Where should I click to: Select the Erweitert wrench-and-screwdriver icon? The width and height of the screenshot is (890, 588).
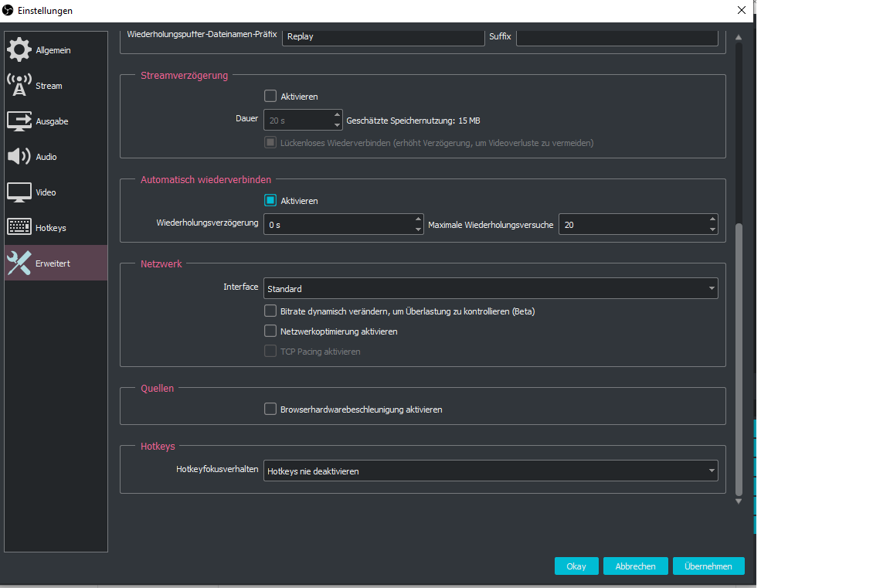coord(19,263)
